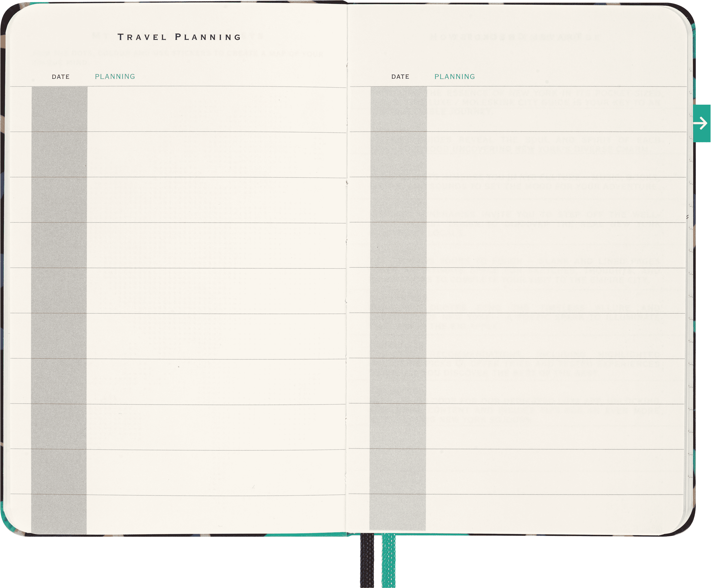Click the right page "DATE" column label
This screenshot has width=711, height=588.
pyautogui.click(x=400, y=77)
